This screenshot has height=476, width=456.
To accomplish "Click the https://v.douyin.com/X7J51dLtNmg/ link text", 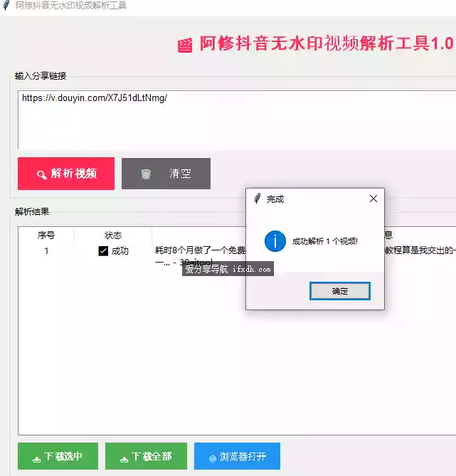I will (95, 98).
